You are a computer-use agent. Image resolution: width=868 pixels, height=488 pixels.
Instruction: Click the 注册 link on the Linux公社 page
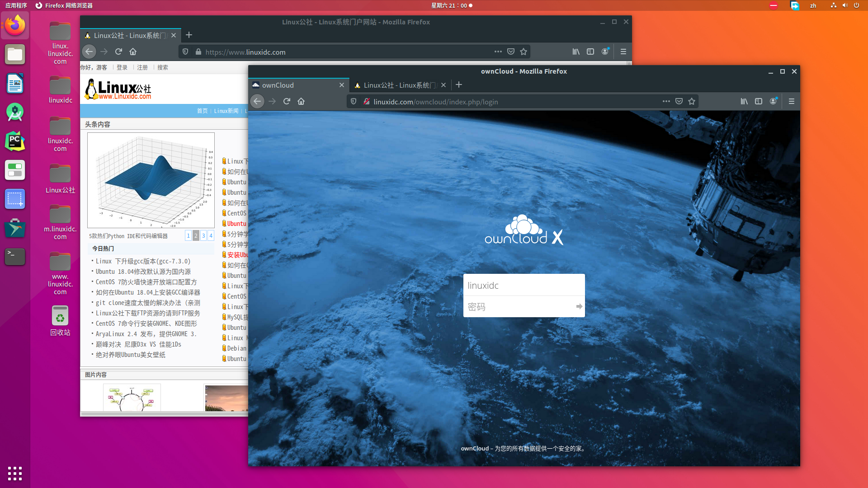pos(142,67)
